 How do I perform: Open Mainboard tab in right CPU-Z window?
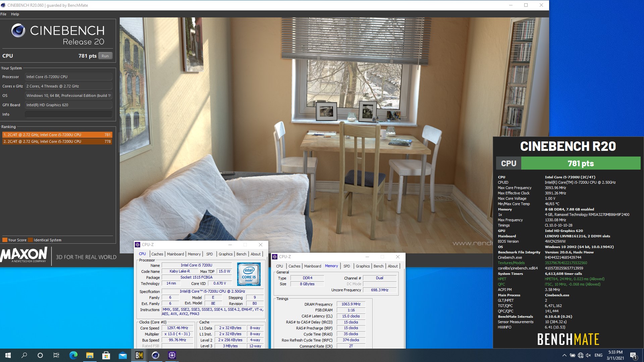pyautogui.click(x=313, y=266)
